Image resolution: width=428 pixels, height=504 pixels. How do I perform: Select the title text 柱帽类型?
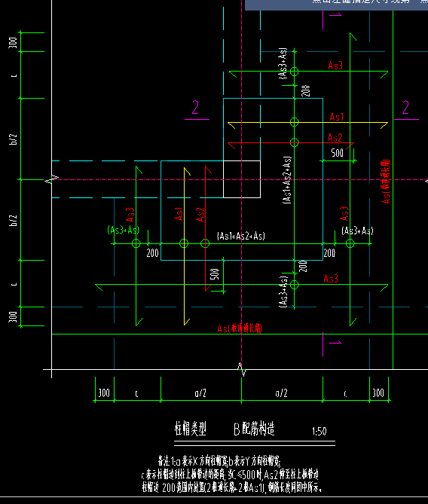click(x=190, y=429)
